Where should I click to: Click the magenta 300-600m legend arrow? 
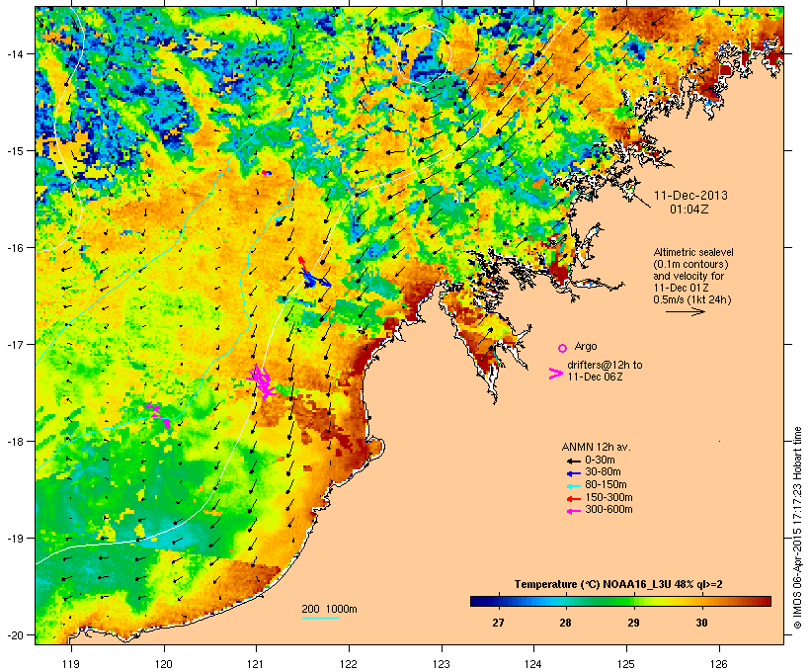point(574,511)
